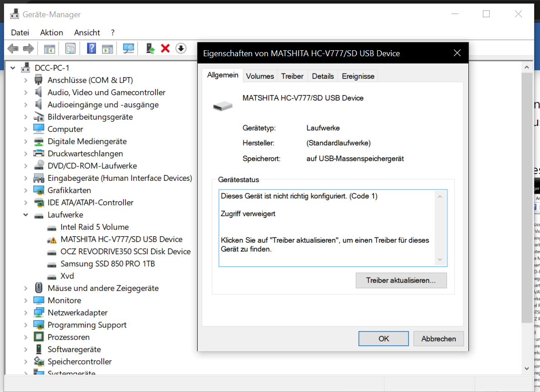Click the device tree vertical scrollbar thumb
The image size is (540, 392).
[x=526, y=198]
